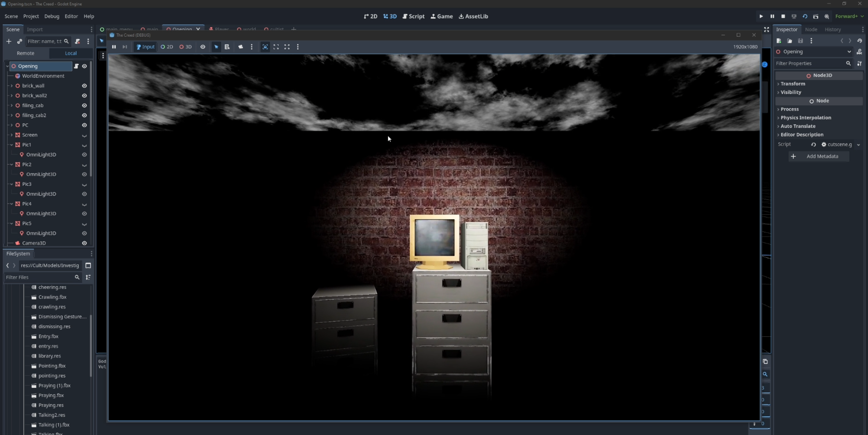Click the movie maker mode icon
Image resolution: width=868 pixels, height=435 pixels.
(x=816, y=16)
